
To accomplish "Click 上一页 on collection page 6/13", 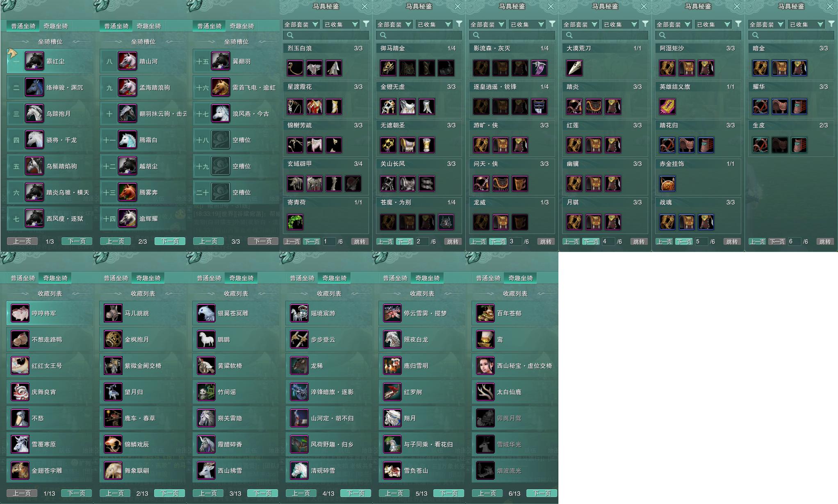I will coord(487,493).
